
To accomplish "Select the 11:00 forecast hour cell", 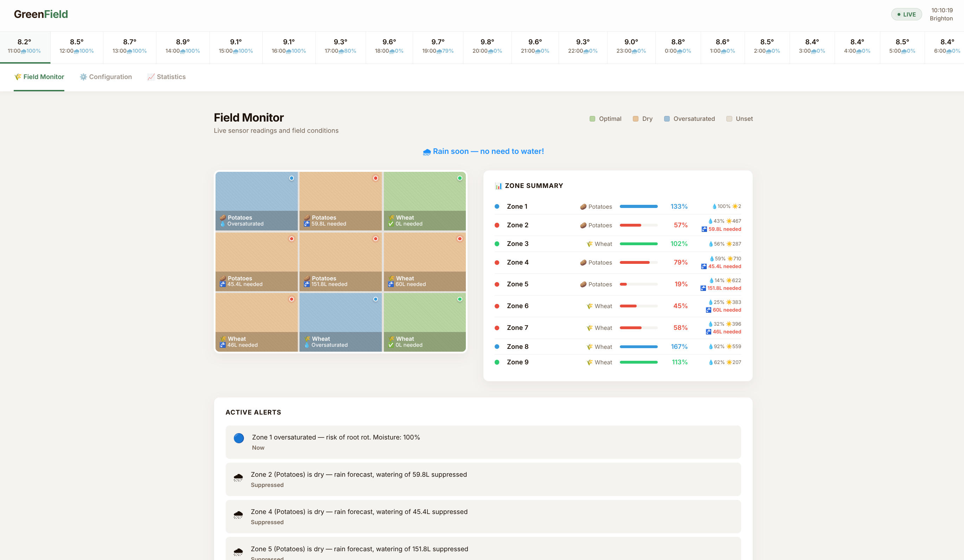I will tap(25, 46).
